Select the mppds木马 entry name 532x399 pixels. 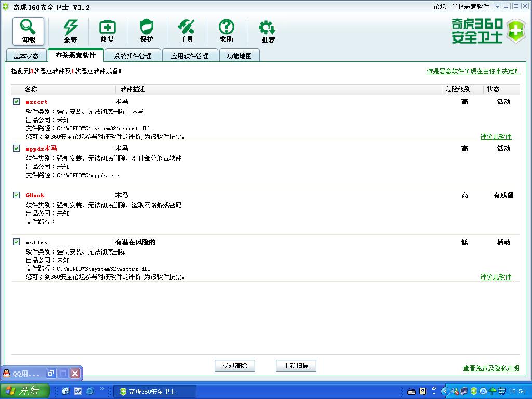pyautogui.click(x=42, y=148)
